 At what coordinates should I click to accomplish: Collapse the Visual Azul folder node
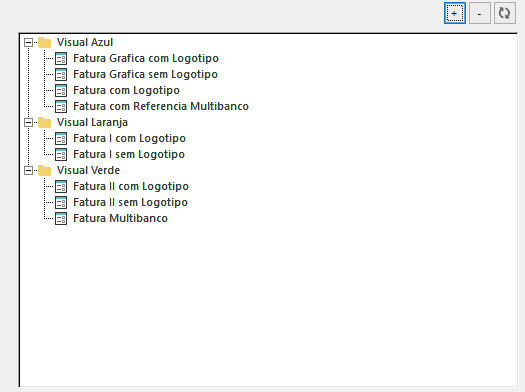[28, 43]
